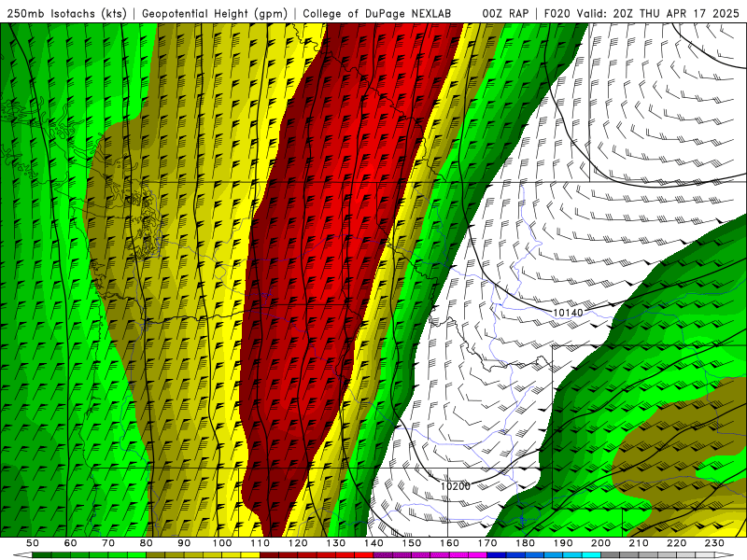Click the 190 value on the color scale
The image size is (747, 560).
563,543
